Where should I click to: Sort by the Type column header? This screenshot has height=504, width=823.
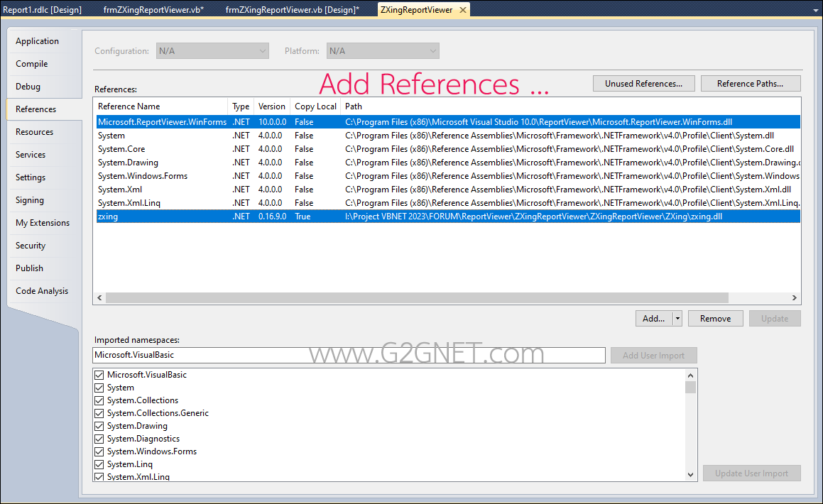241,106
